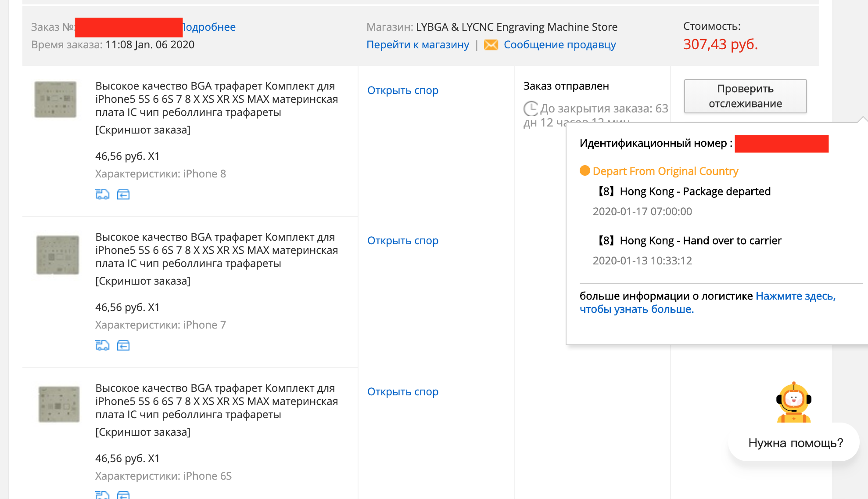Open the iPhone 6S stencil thumbnail
868x499 pixels.
point(59,404)
